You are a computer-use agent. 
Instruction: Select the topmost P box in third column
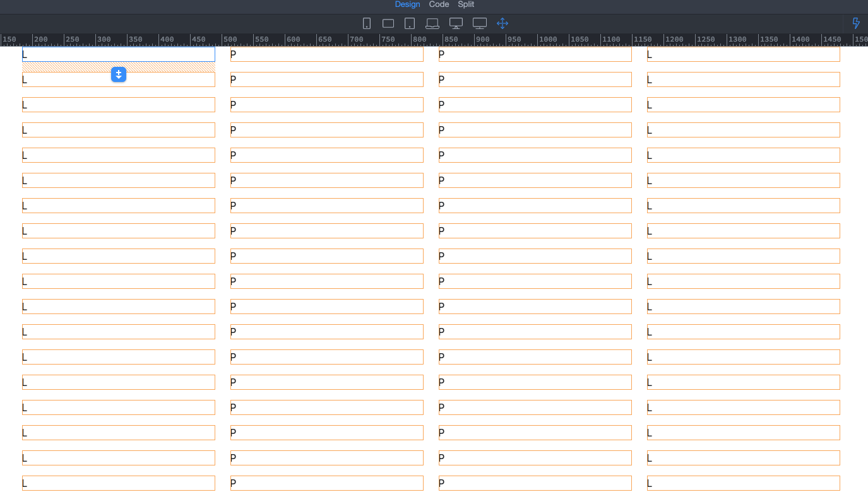click(535, 54)
